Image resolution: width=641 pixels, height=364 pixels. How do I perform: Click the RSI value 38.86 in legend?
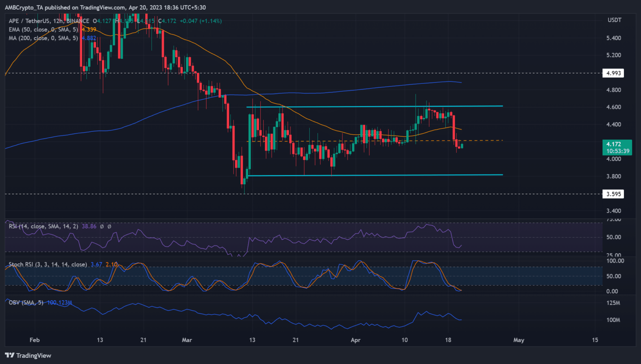(89, 226)
